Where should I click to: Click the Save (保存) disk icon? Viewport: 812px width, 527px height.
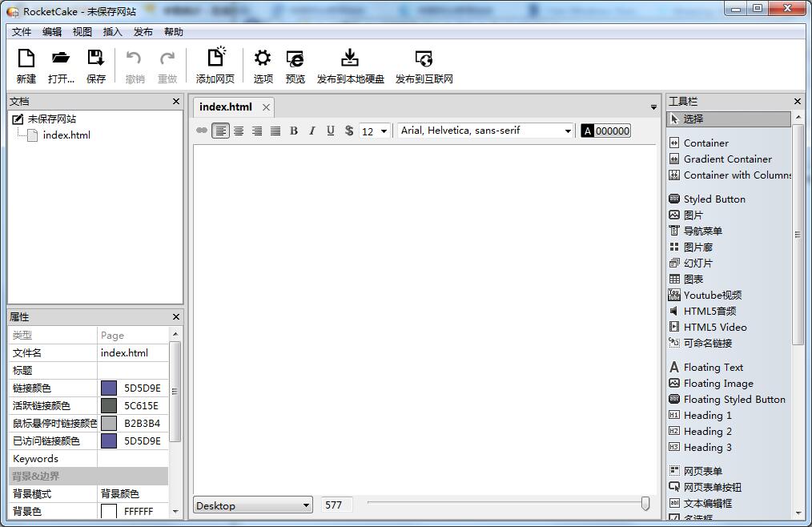click(x=96, y=58)
